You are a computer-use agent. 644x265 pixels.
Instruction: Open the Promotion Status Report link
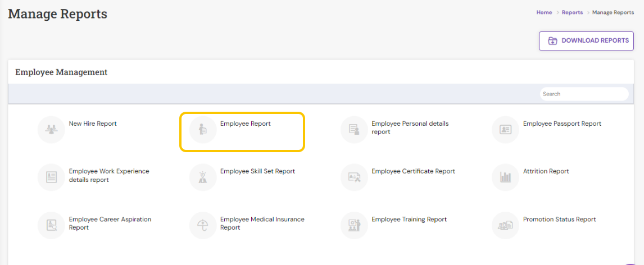tap(559, 220)
